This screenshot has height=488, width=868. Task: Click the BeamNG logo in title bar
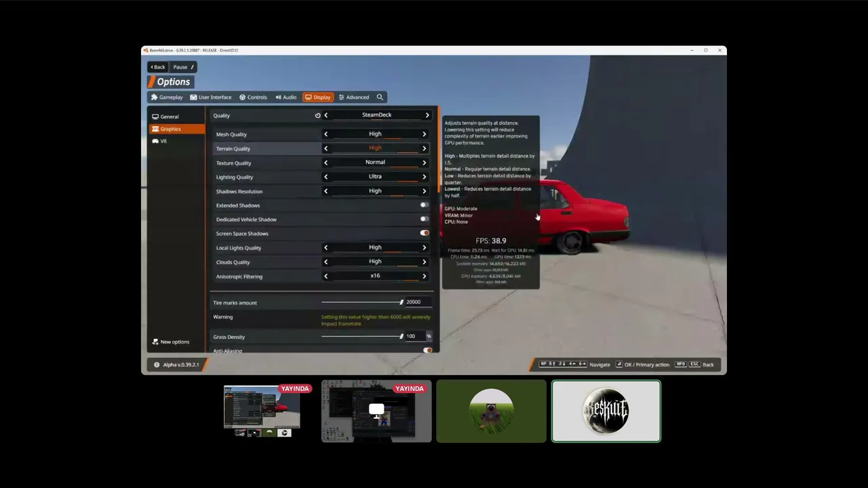[146, 50]
